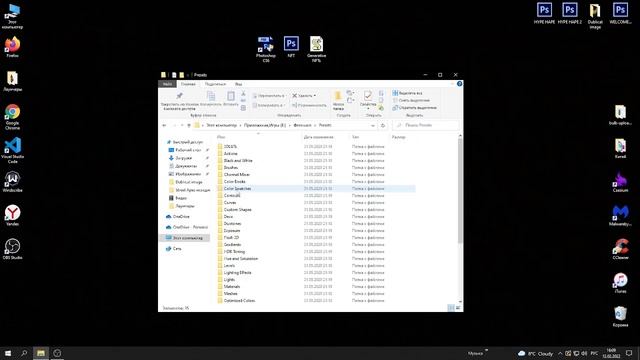Open recent locations dropdown arrow
Image resolution: width=640 pixels, height=360 pixels.
click(x=181, y=125)
